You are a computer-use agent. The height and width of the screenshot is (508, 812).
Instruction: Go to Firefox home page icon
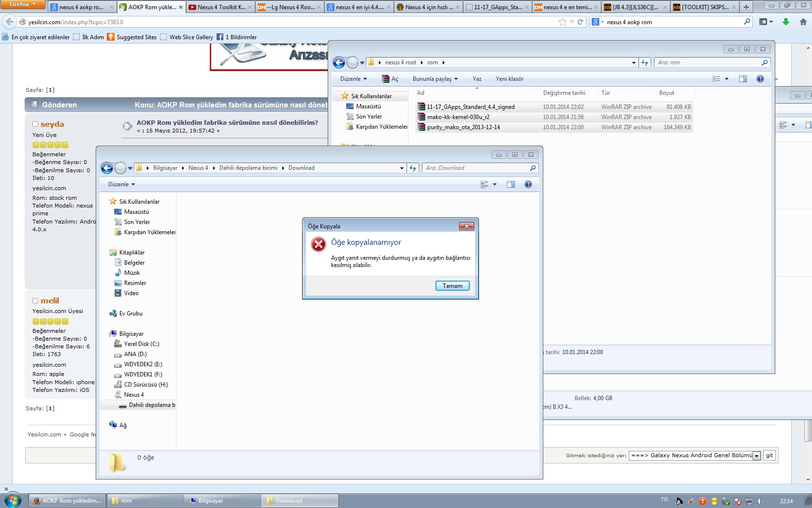[x=803, y=22]
